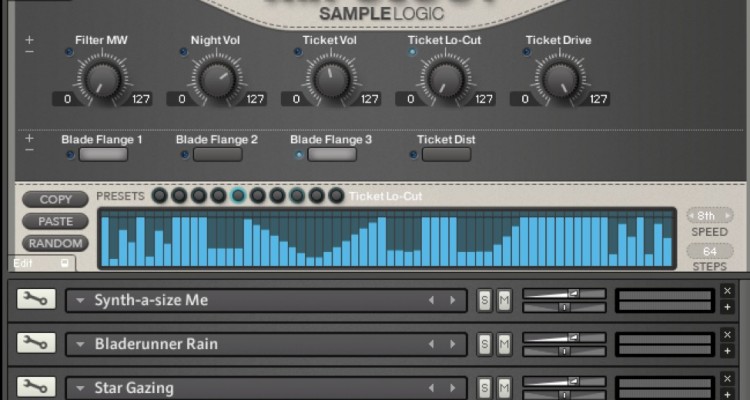Enable the Ticket Dist switch
The image size is (750, 400).
(446, 155)
